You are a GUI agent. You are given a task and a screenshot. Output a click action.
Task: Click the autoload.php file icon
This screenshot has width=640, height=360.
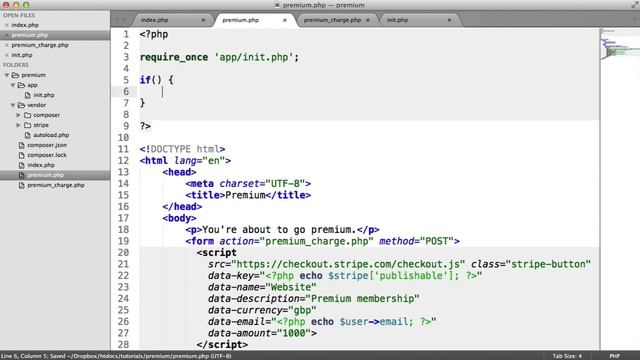(27, 135)
